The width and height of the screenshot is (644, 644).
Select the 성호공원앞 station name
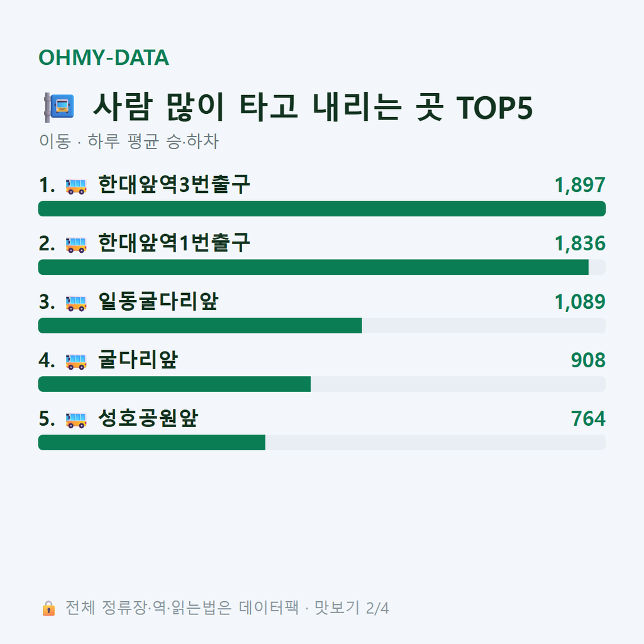148,418
